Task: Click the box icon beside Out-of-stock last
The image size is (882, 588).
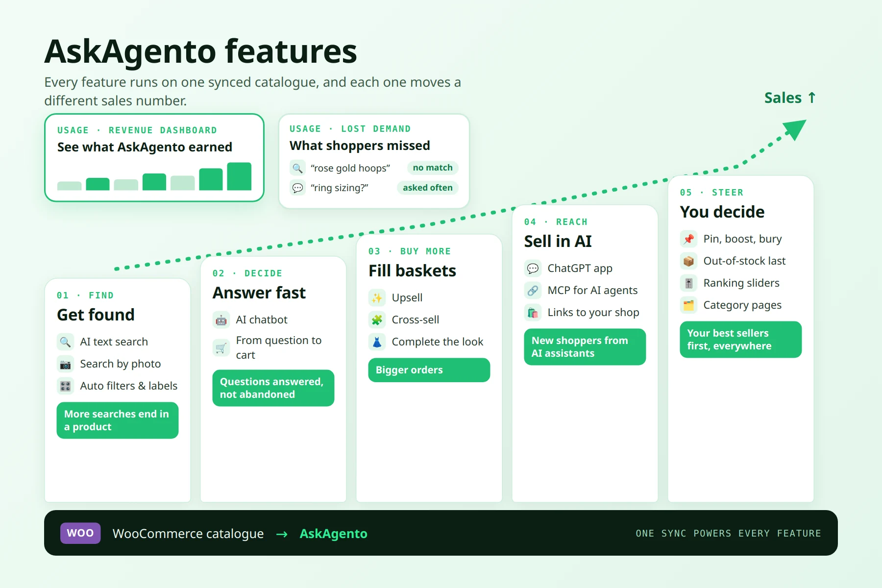Action: [688, 261]
